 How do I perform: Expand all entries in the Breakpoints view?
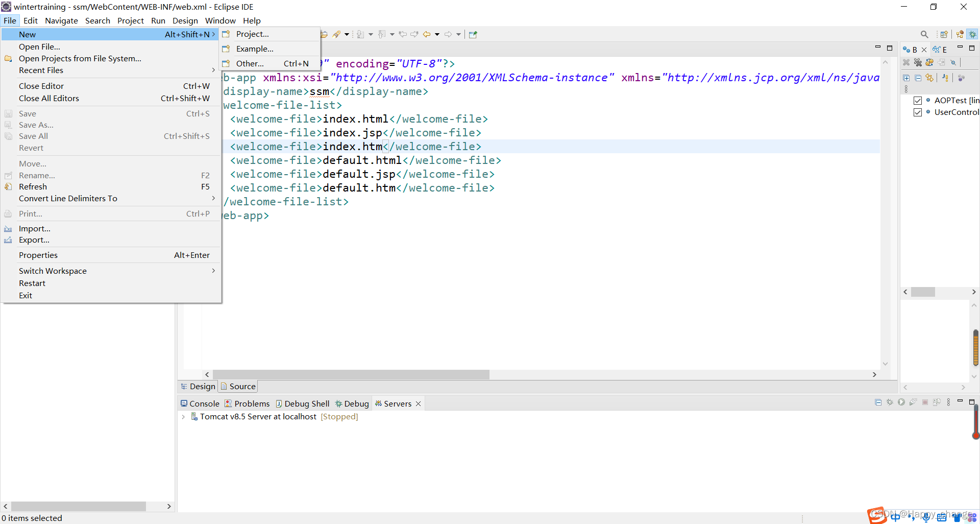[x=906, y=78]
